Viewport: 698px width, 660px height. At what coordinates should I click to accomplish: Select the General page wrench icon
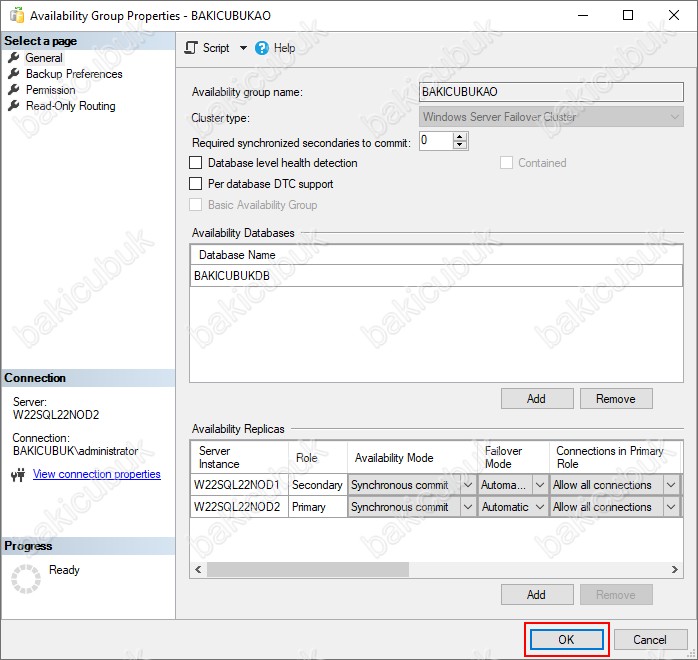[14, 58]
